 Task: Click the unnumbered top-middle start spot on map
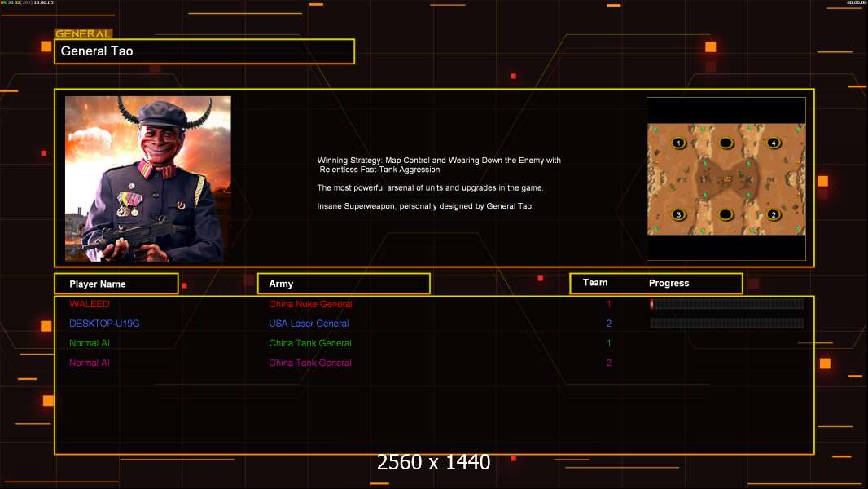pos(726,143)
